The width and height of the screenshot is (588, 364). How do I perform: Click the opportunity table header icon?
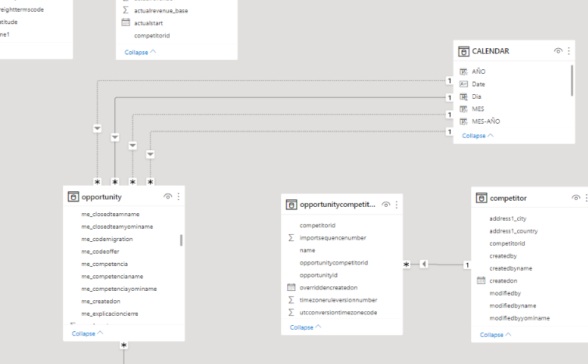[73, 197]
